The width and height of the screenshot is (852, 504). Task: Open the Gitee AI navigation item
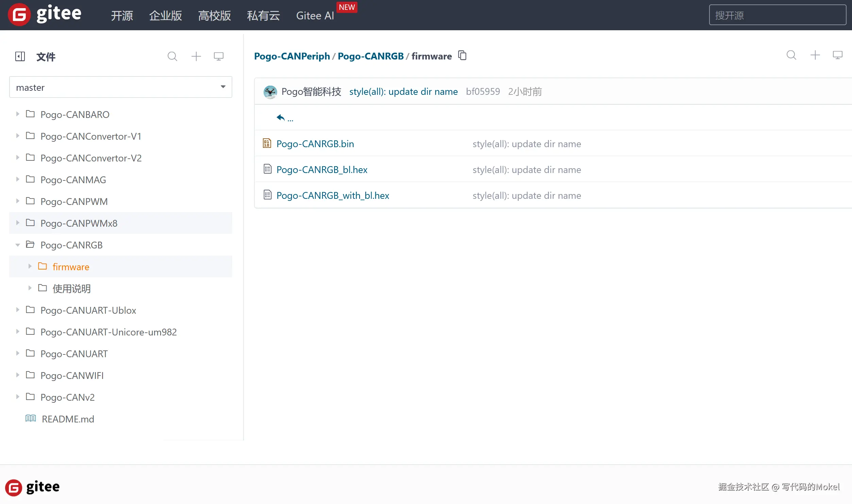click(315, 16)
